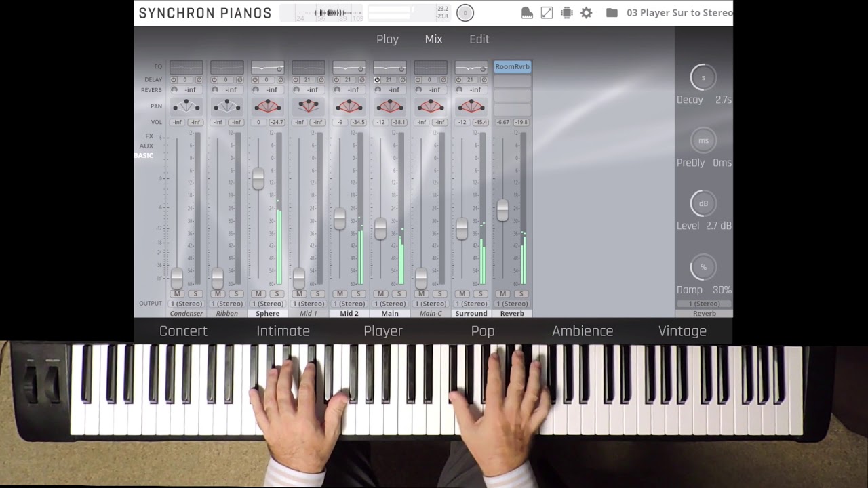Image resolution: width=868 pixels, height=488 pixels.
Task: Open Reverb channel output selector
Action: [512, 304]
